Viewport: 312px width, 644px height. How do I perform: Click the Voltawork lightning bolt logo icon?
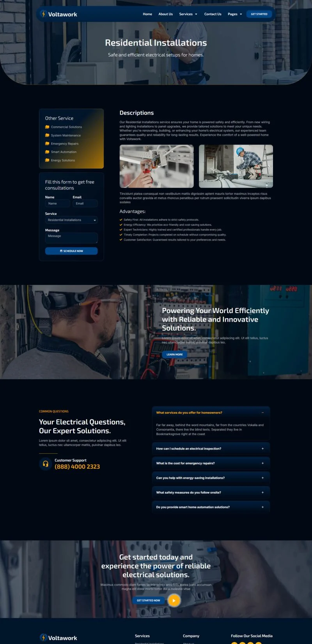(43, 14)
